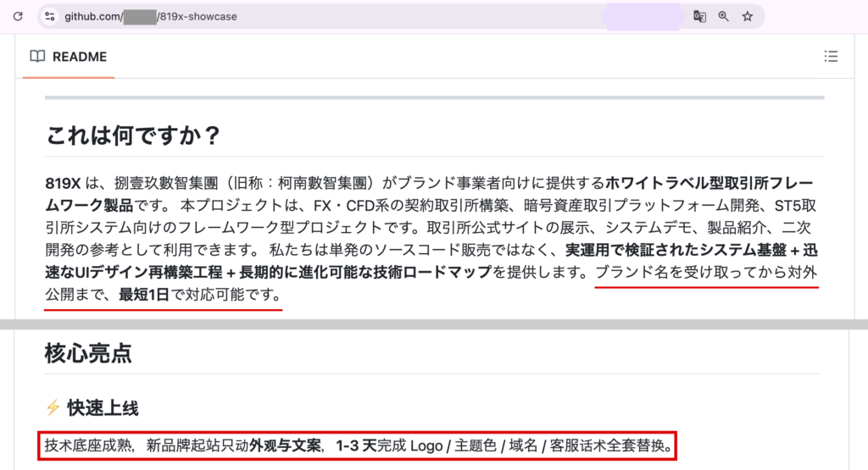Click the bold text 最短1日
The image size is (868, 470).
(x=144, y=295)
